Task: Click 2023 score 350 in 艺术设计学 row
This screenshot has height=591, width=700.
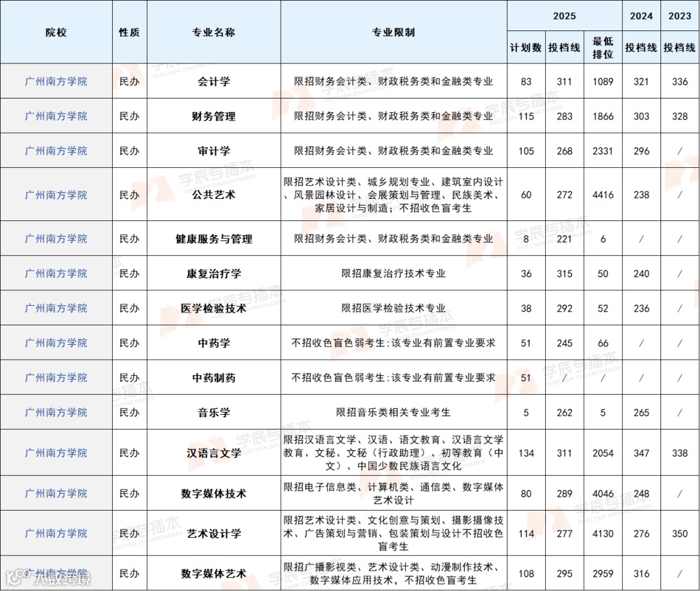Action: [680, 533]
